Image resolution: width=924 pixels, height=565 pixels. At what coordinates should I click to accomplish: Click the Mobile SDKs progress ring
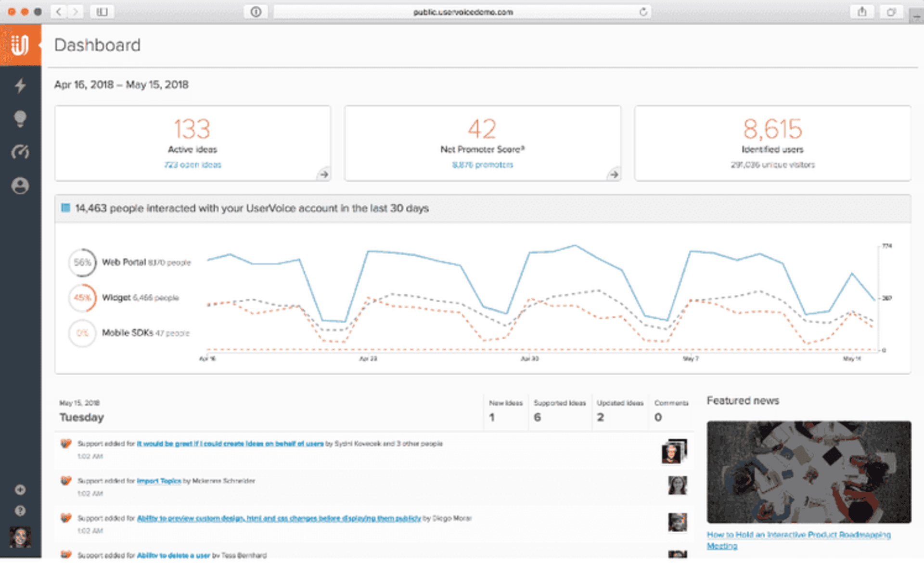point(82,333)
